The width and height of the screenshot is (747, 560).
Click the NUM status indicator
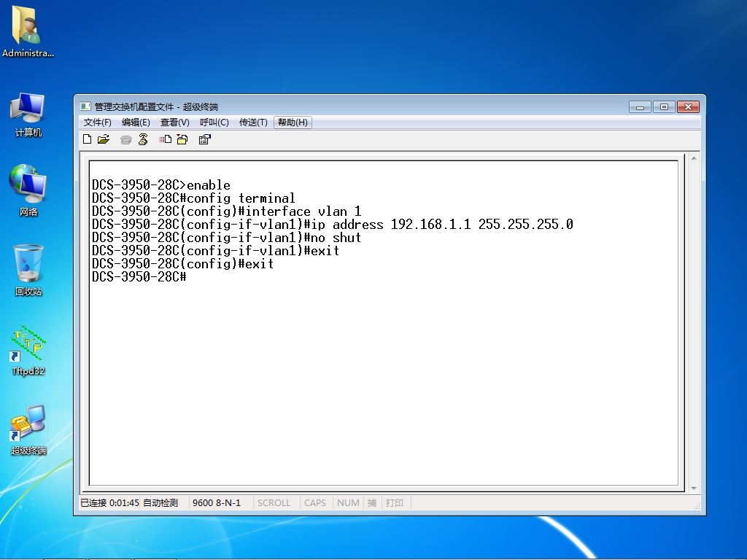click(348, 503)
